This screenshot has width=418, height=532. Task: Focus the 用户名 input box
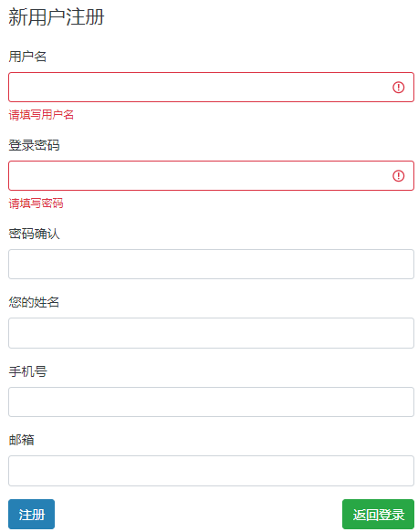pos(211,88)
